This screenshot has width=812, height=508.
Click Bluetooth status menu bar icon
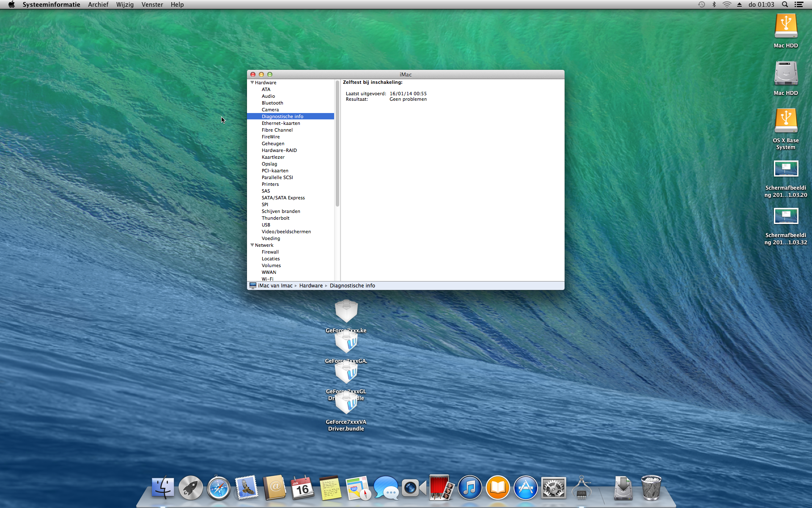coord(714,5)
